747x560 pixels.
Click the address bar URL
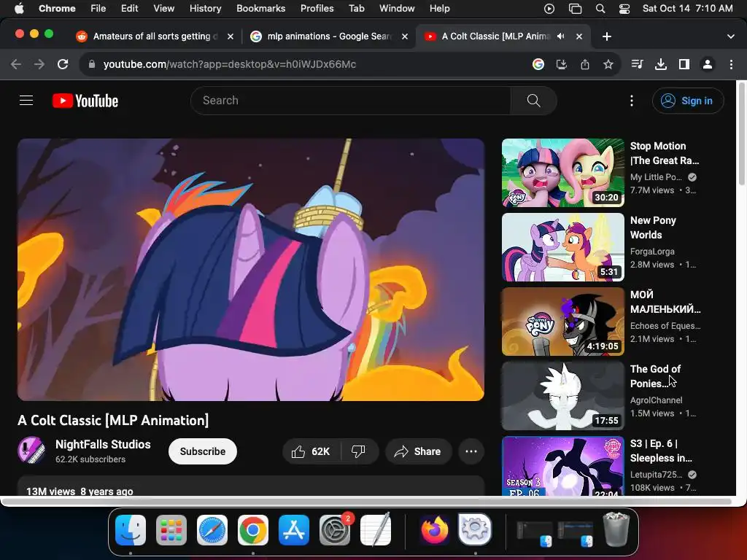click(229, 64)
